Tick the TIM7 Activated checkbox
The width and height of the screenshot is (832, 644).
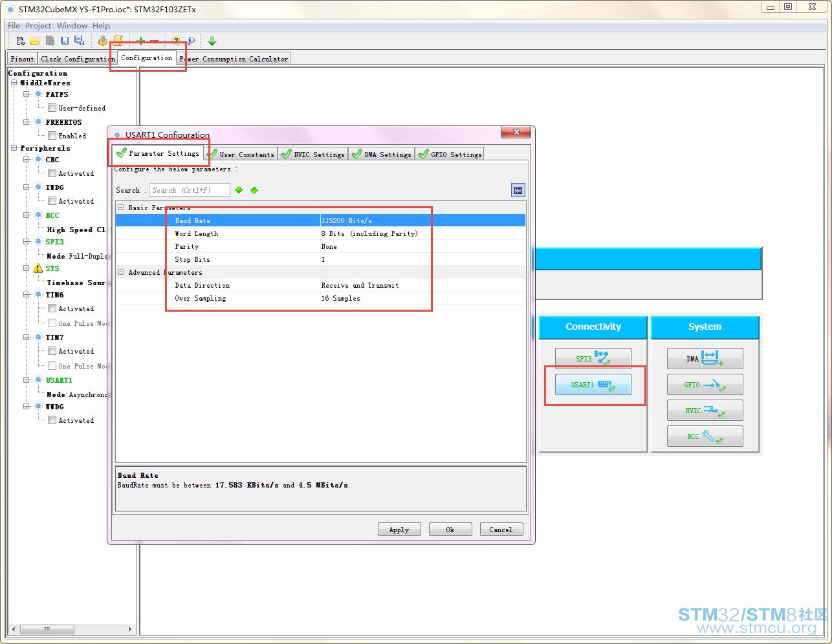click(x=52, y=351)
